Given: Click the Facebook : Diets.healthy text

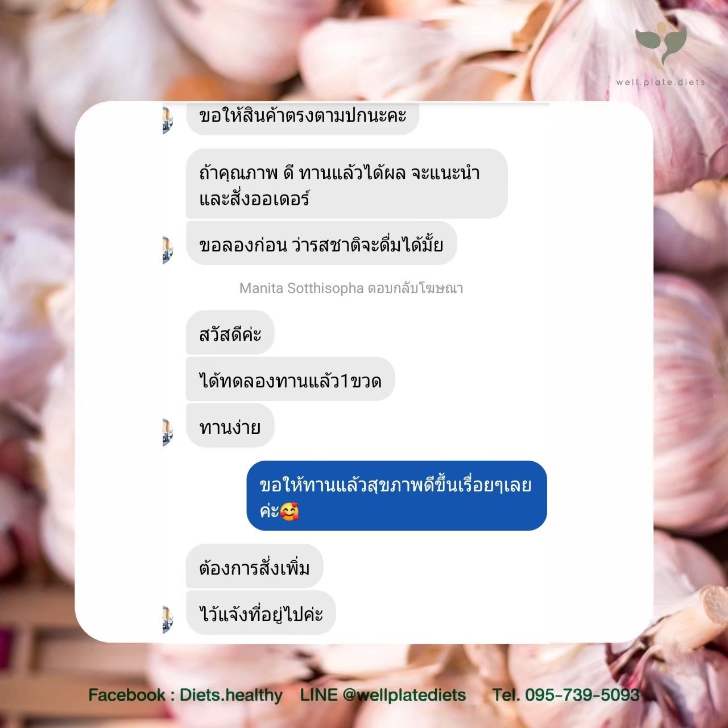Looking at the screenshot, I should [x=185, y=695].
